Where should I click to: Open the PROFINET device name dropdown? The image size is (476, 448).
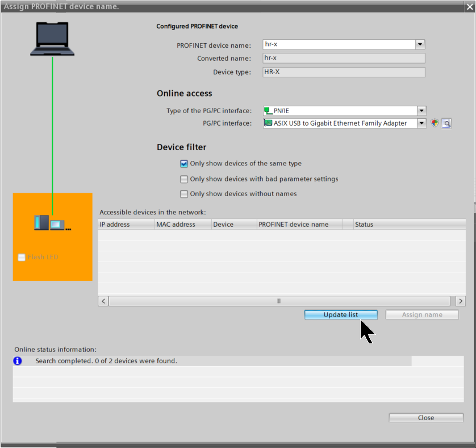coord(420,44)
